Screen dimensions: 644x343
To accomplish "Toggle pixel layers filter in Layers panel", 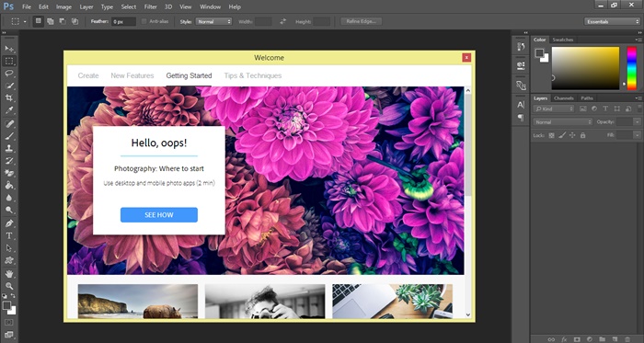I will pyautogui.click(x=582, y=109).
